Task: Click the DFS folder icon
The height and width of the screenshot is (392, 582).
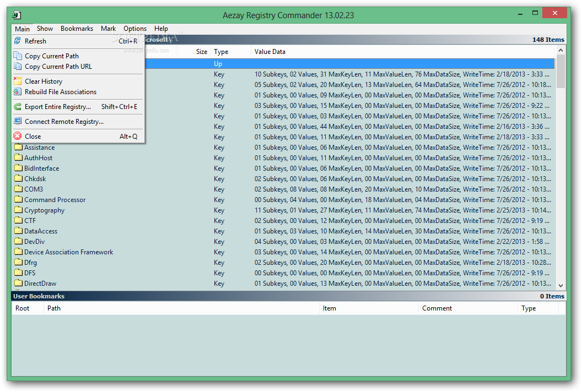Action: (19, 273)
